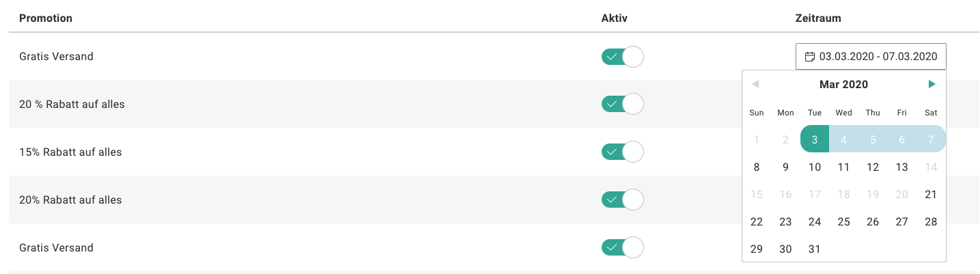Select March 3 start date in calendar
980x274 pixels.
pos(814,139)
